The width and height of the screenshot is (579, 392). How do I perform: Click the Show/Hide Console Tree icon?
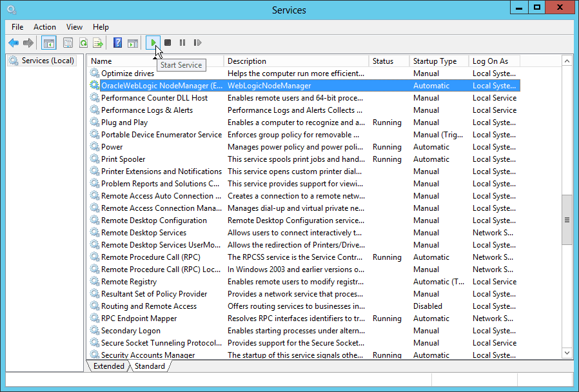click(48, 43)
